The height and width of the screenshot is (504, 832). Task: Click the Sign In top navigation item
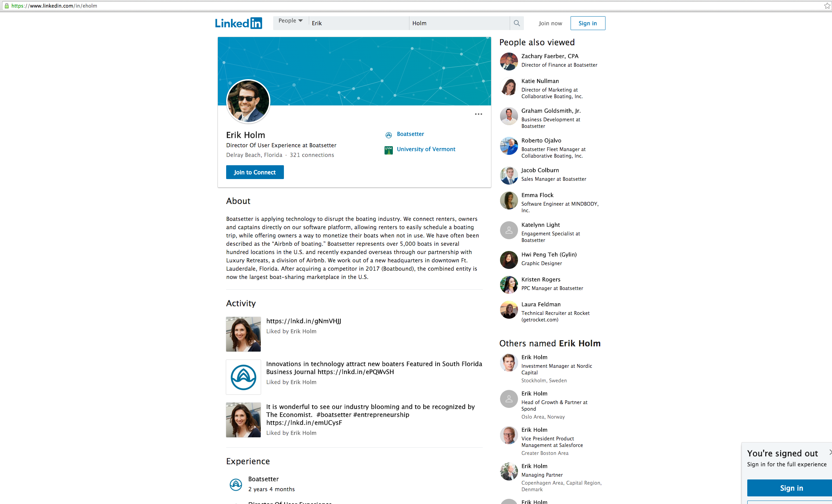click(x=588, y=23)
